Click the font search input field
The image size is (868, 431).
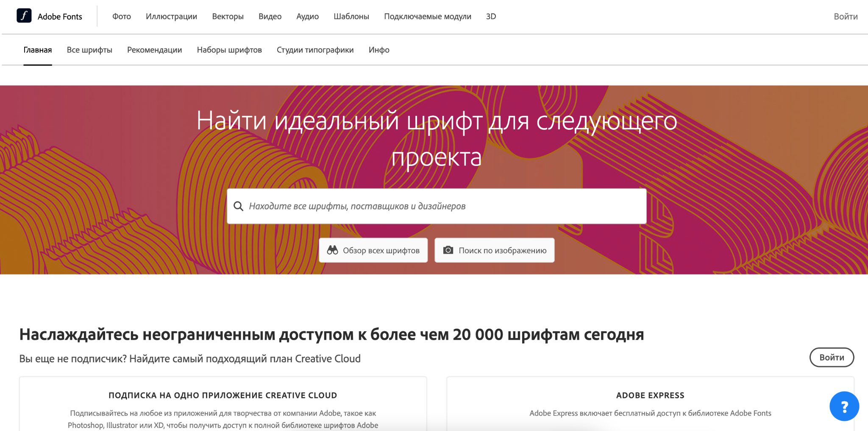click(441, 206)
